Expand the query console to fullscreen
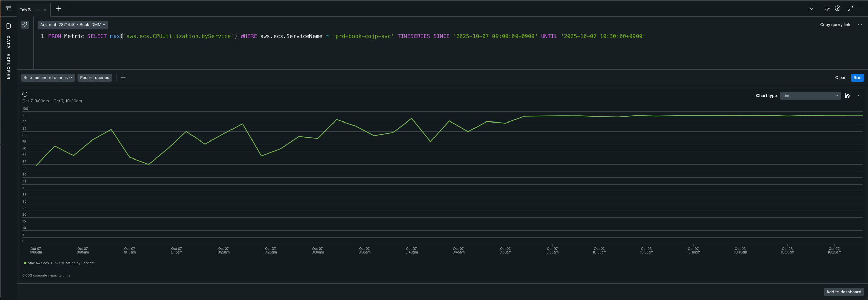Image resolution: width=868 pixels, height=300 pixels. (850, 8)
